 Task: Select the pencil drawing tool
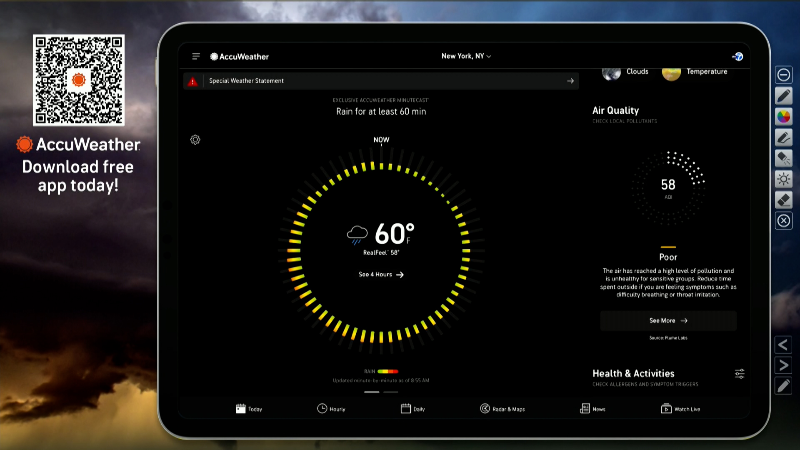point(784,95)
